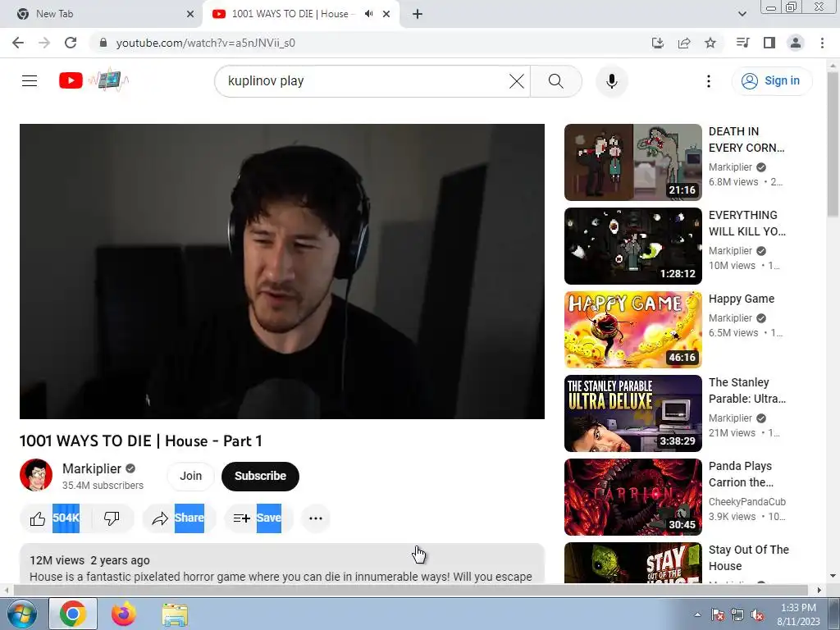Screen dimensions: 840x630
Task: Open Happy Game video thumbnail
Action: (632, 330)
